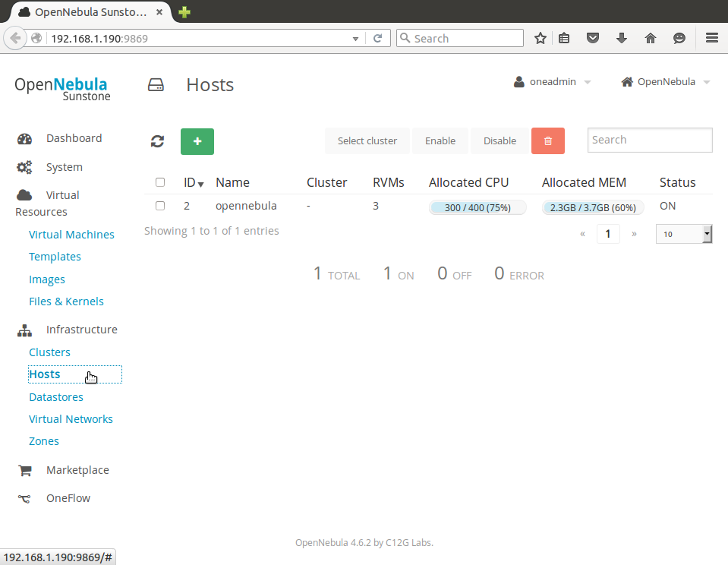This screenshot has width=728, height=565.
Task: Click Firefox bookmark star icon
Action: tap(540, 38)
